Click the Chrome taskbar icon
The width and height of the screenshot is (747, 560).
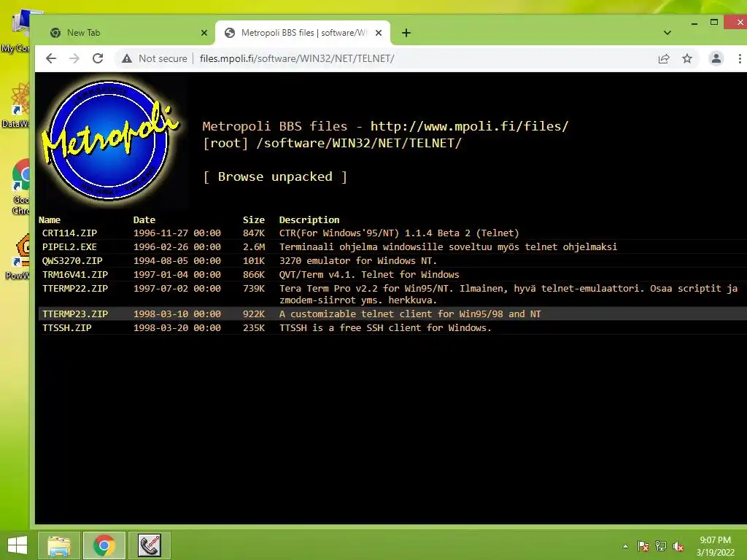[x=104, y=545]
